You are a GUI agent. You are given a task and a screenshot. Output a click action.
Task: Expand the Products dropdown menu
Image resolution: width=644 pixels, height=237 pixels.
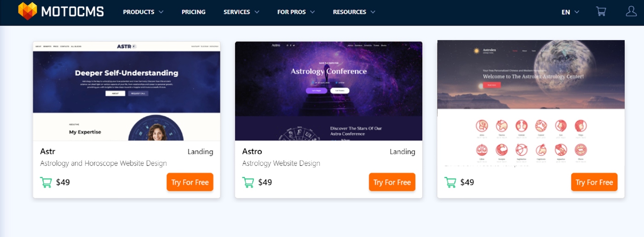coord(143,12)
